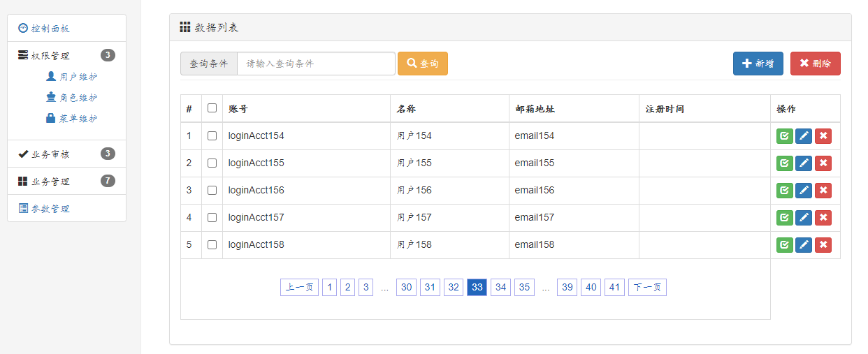Focus the 请输入查询条件 search input
This screenshot has height=354, width=868.
pyautogui.click(x=316, y=64)
